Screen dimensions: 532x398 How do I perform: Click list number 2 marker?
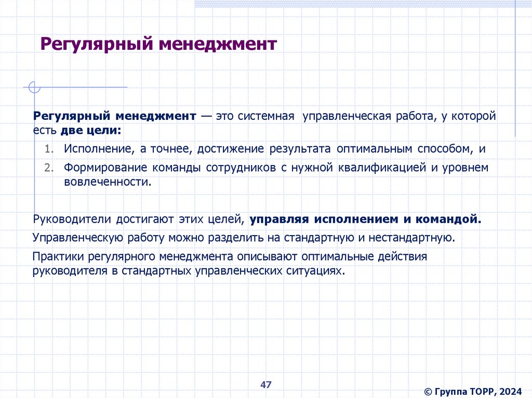[x=49, y=168]
